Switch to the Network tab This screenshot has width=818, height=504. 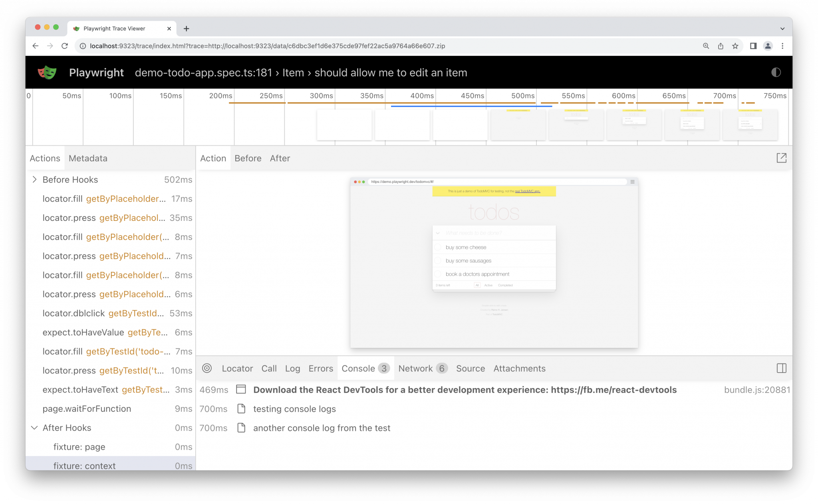pyautogui.click(x=415, y=368)
